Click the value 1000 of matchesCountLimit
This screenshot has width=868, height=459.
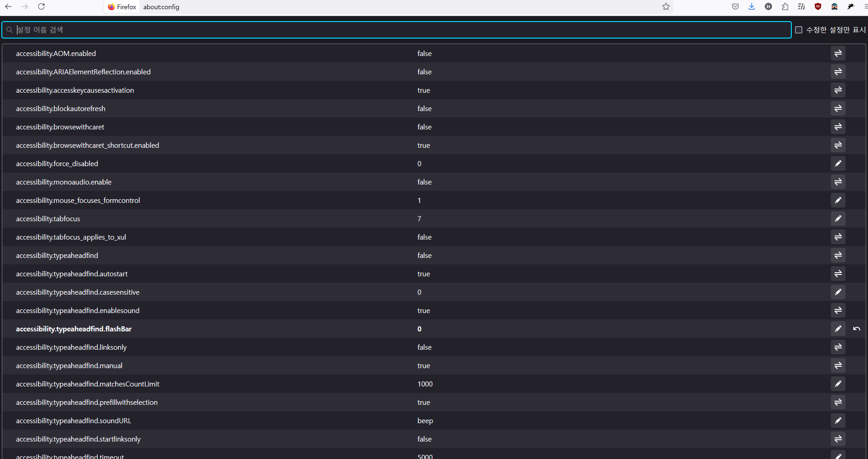425,384
